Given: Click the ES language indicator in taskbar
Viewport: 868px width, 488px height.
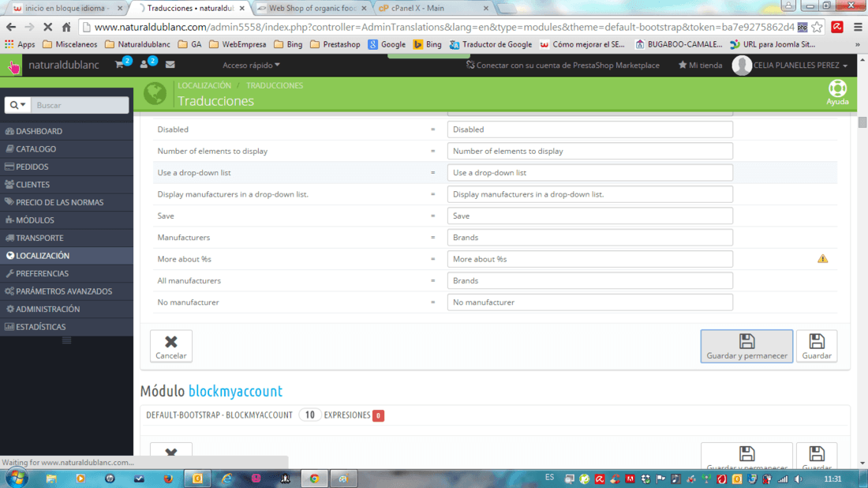Looking at the screenshot, I should click(549, 478).
